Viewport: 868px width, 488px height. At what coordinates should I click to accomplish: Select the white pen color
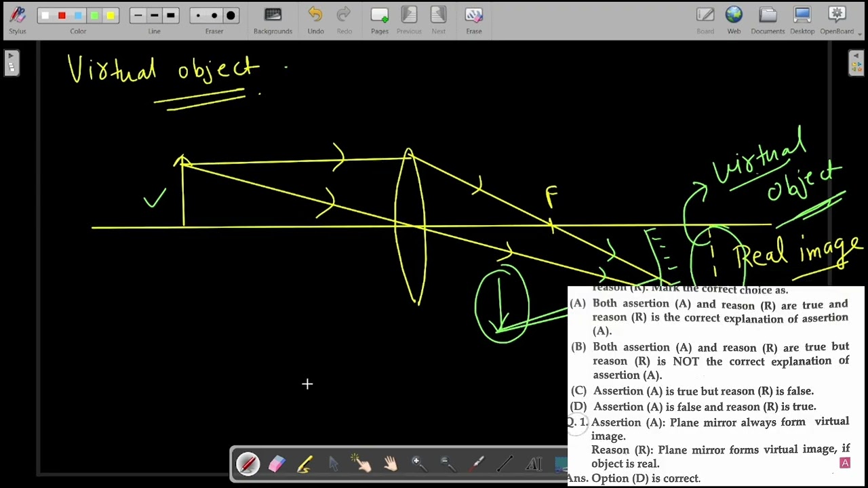pyautogui.click(x=45, y=16)
